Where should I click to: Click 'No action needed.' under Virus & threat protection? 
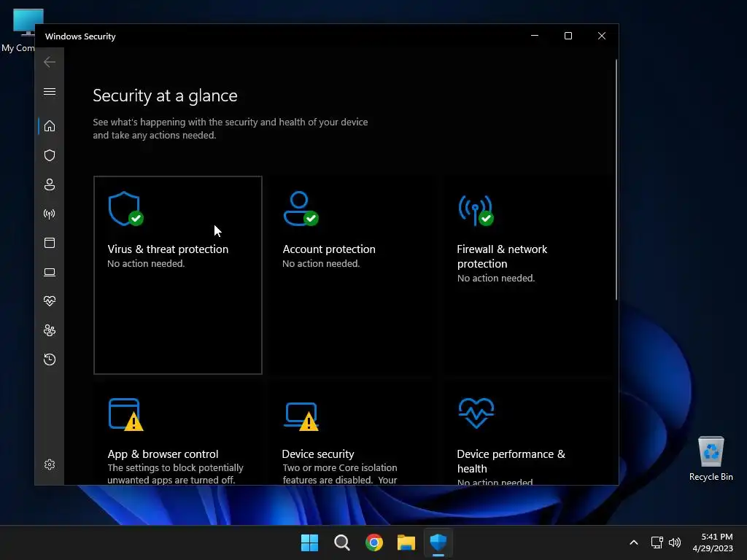146,263
